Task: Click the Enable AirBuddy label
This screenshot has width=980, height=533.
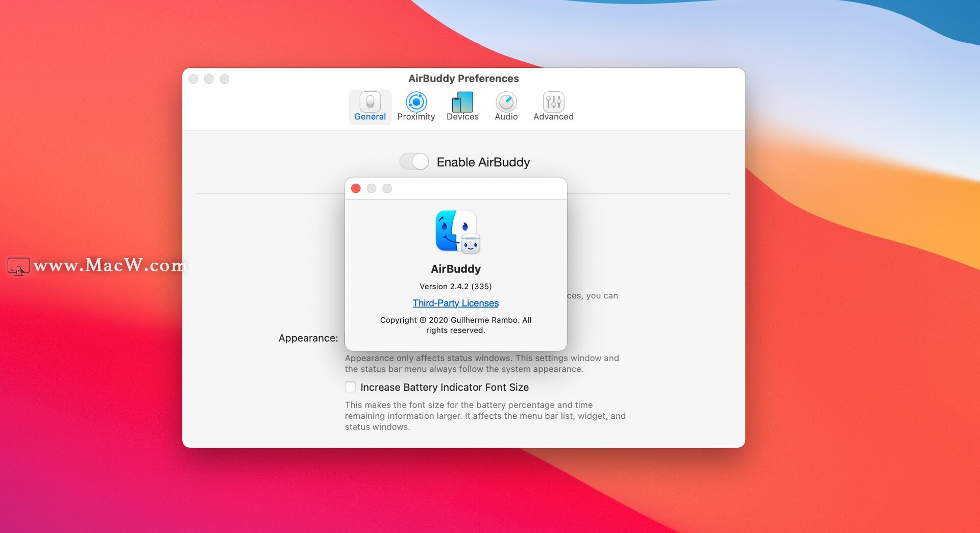Action: tap(483, 162)
